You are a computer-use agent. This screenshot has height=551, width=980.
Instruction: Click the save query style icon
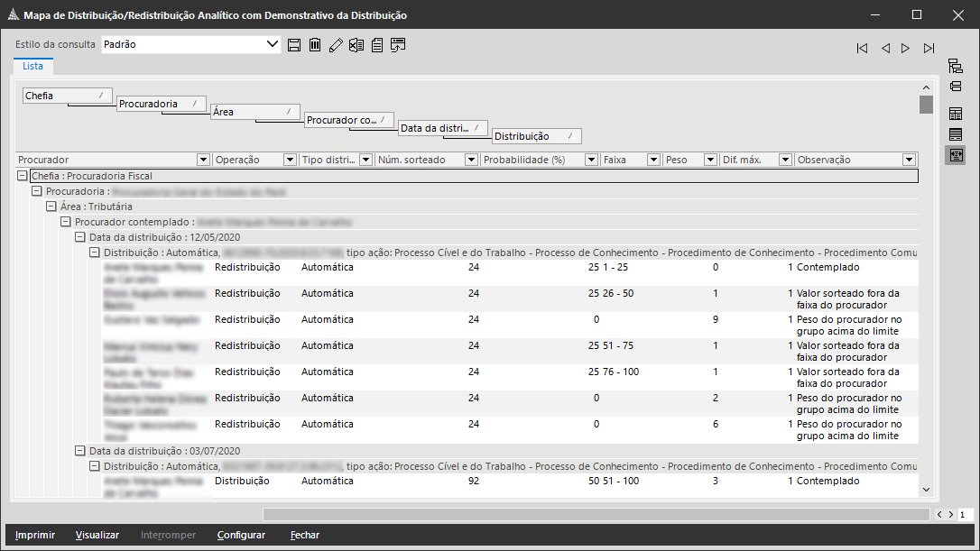coord(294,45)
